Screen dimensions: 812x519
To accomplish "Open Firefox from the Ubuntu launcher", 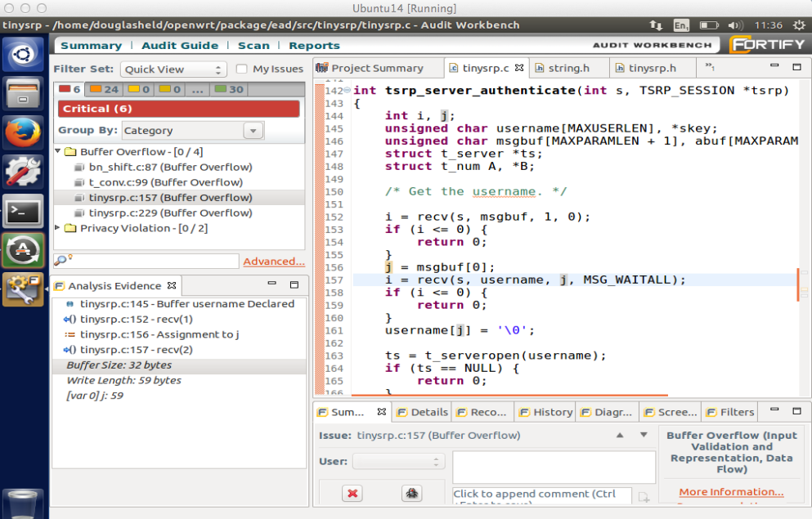I will pos(23,132).
